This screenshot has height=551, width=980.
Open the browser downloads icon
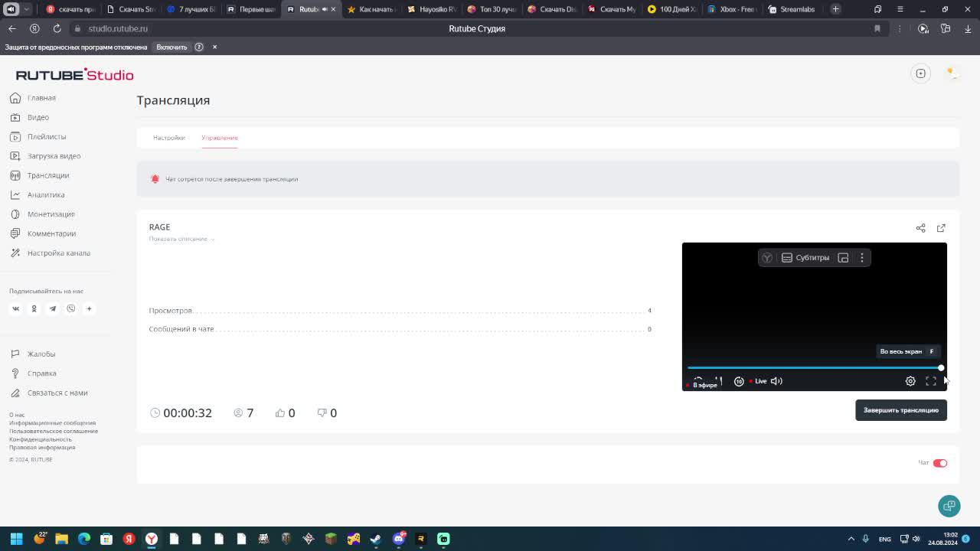coord(968,28)
